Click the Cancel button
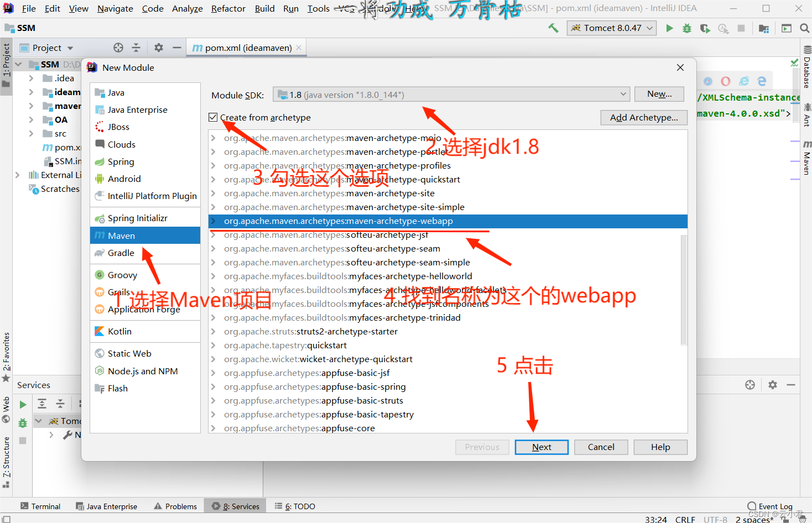Viewport: 812px width, 523px height. [601, 447]
